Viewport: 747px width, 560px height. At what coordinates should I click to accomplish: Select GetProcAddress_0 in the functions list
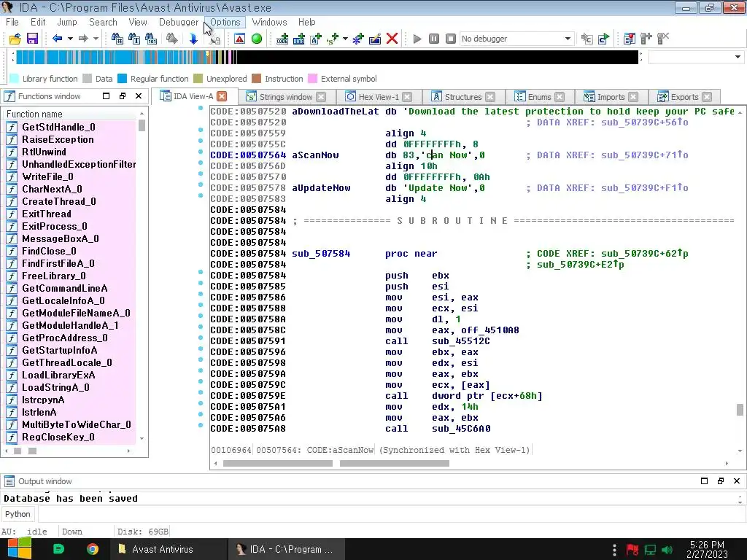[64, 338]
